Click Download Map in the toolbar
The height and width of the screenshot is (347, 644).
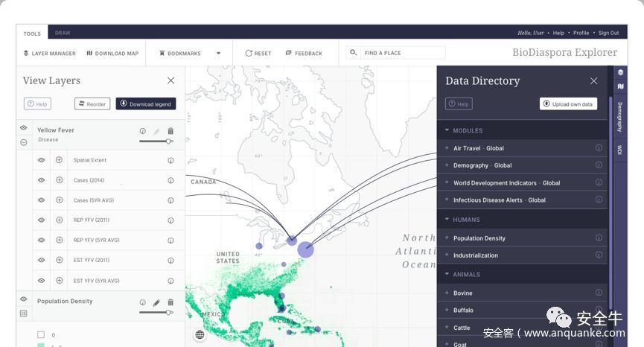tap(112, 54)
